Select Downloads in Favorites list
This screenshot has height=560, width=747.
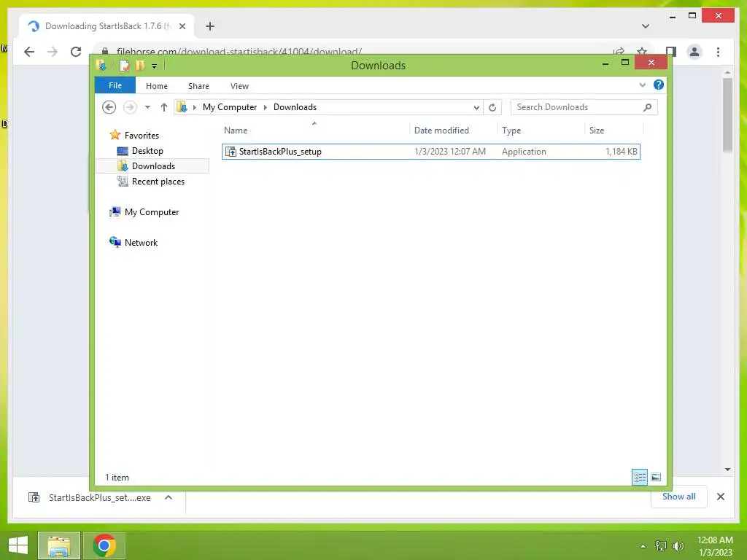(152, 166)
